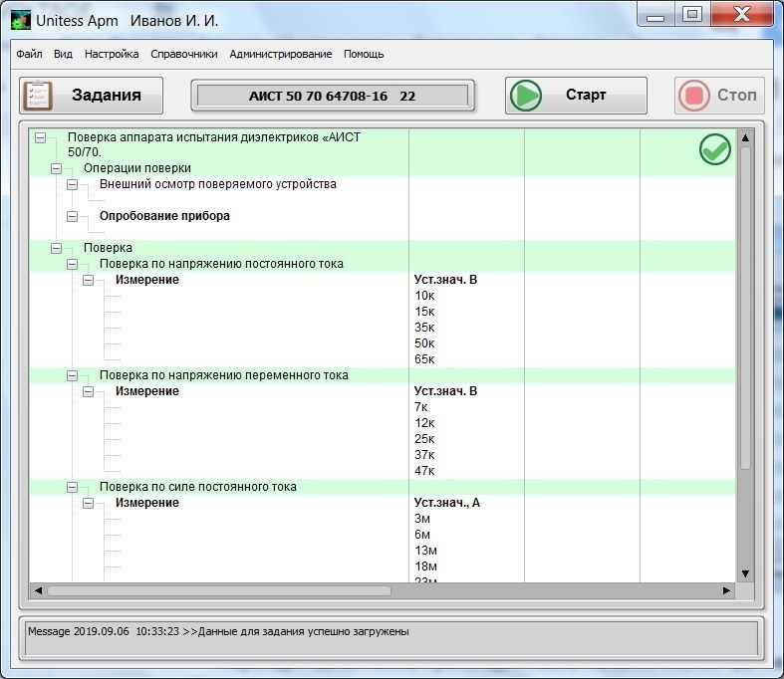Viewport: 784px width, 679px height.
Task: Click the Unitess Apm title bar icon
Action: [x=20, y=20]
